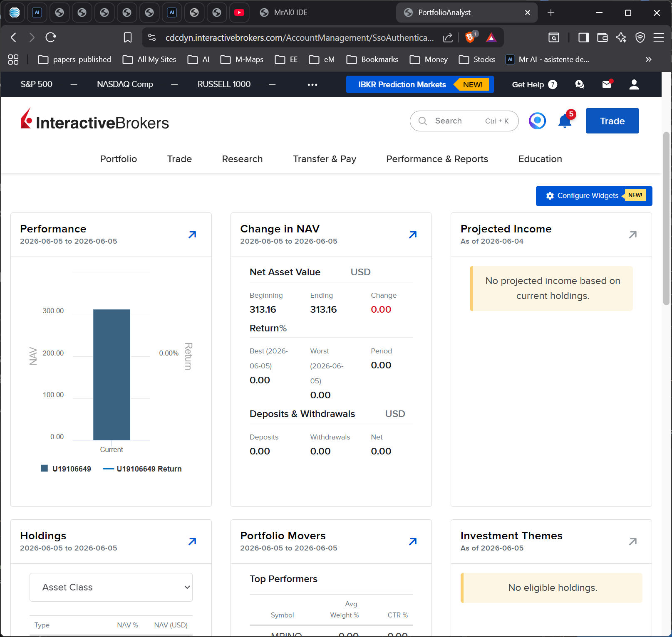
Task: Open notifications bell with 5 alerts
Action: point(565,121)
